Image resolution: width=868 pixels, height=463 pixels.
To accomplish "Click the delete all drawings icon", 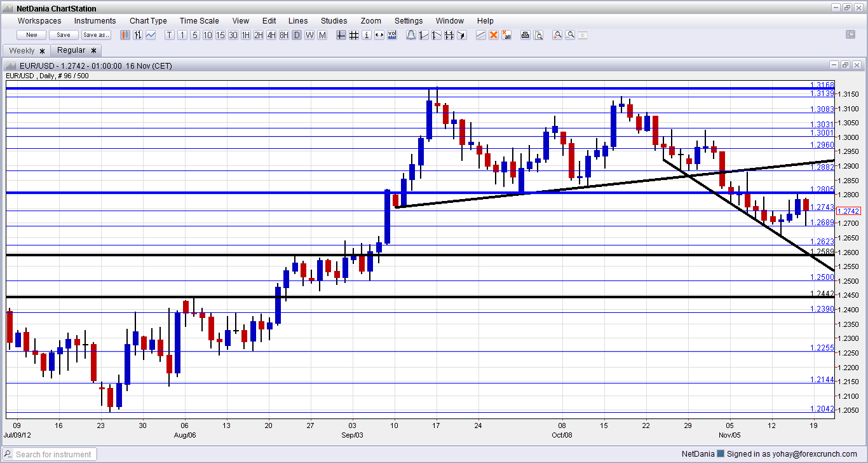I will point(506,35).
